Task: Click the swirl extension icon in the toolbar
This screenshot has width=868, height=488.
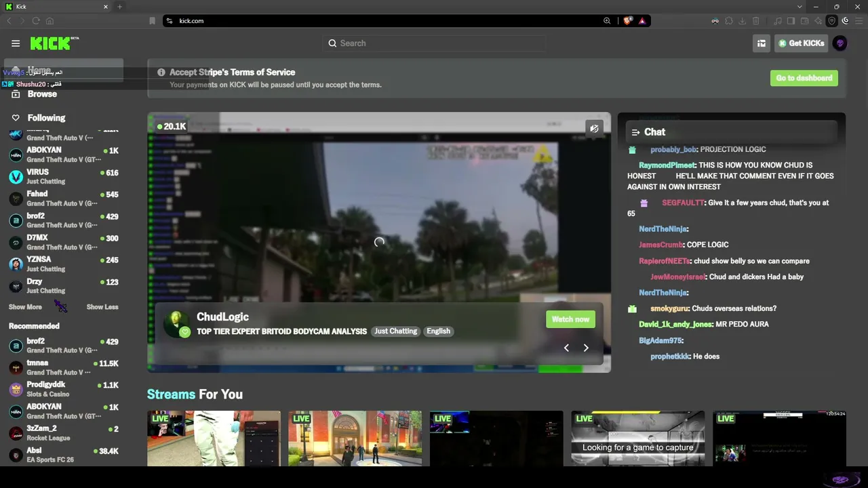Action: click(846, 21)
